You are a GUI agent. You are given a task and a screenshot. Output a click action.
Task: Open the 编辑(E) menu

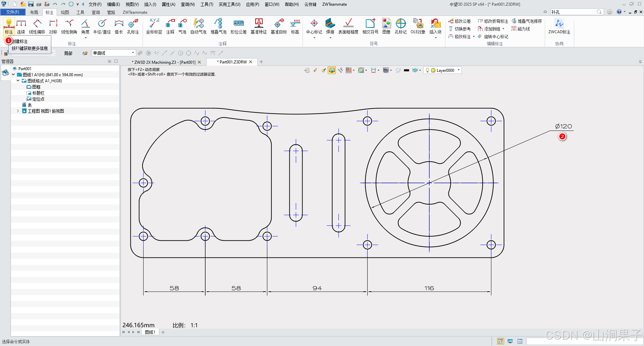coord(113,4)
